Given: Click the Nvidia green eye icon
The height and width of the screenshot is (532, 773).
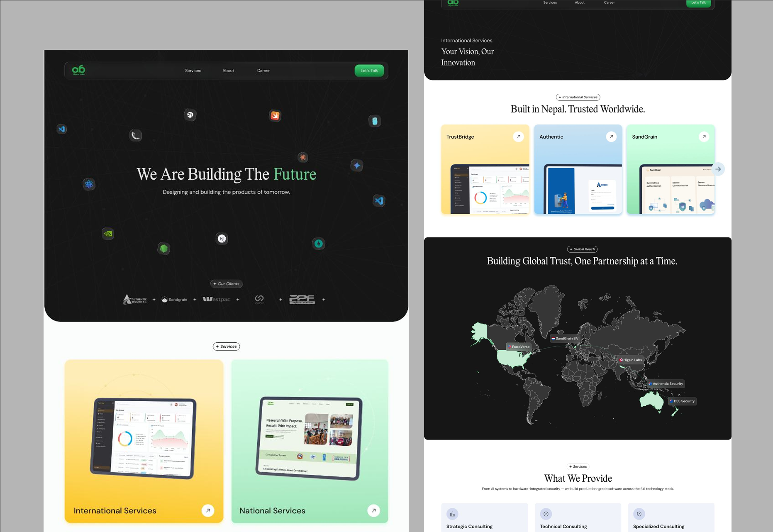Looking at the screenshot, I should pos(108,234).
